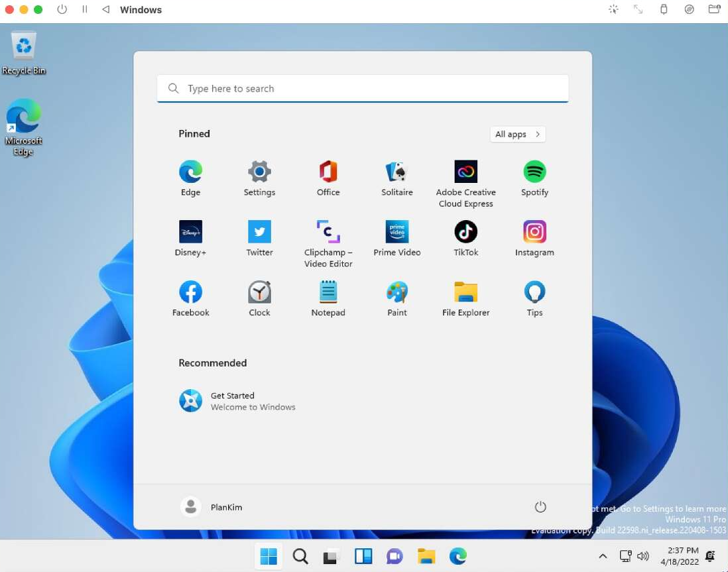This screenshot has width=728, height=572.
Task: Open the clock and date flyout
Action: 679,555
